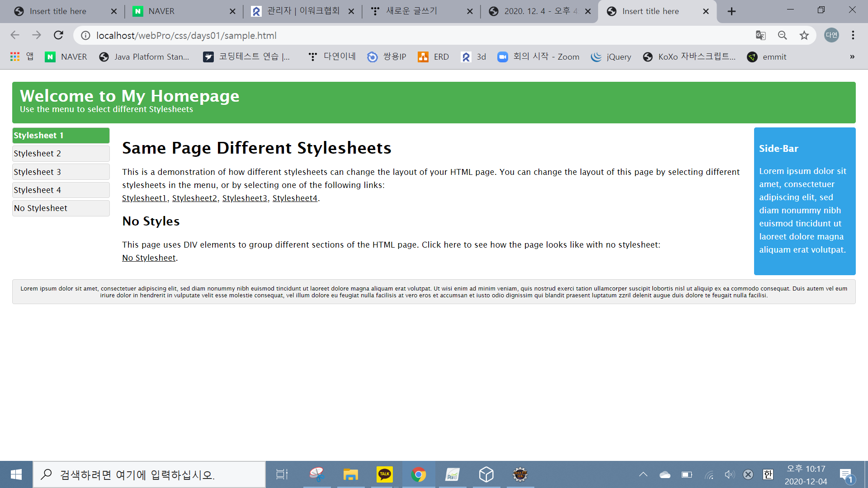This screenshot has width=868, height=488.
Task: Click the profile avatar button
Action: click(x=831, y=35)
